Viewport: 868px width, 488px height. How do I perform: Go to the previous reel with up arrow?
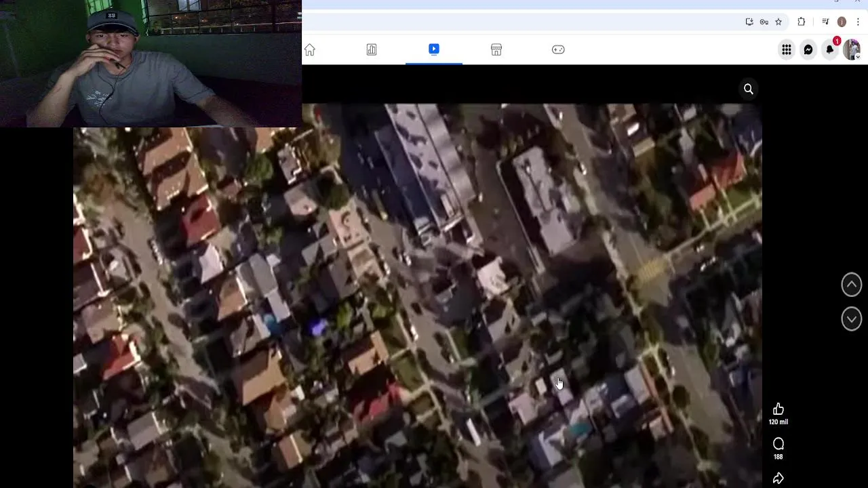852,285
